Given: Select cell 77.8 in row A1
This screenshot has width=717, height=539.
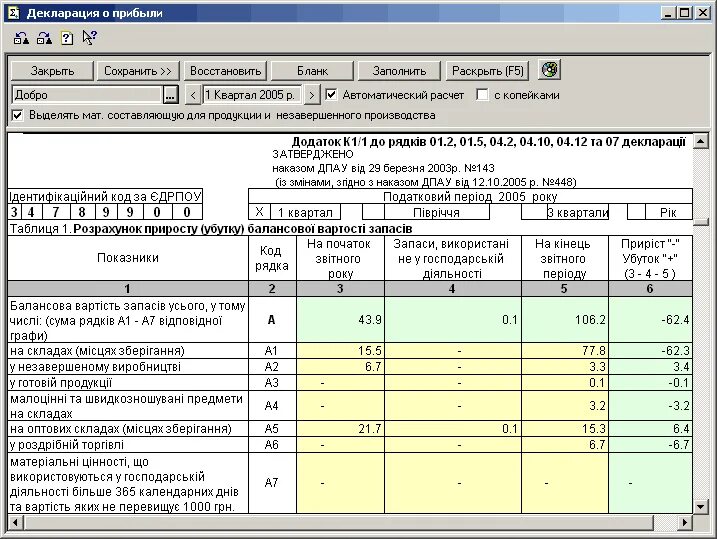Looking at the screenshot, I should (565, 351).
